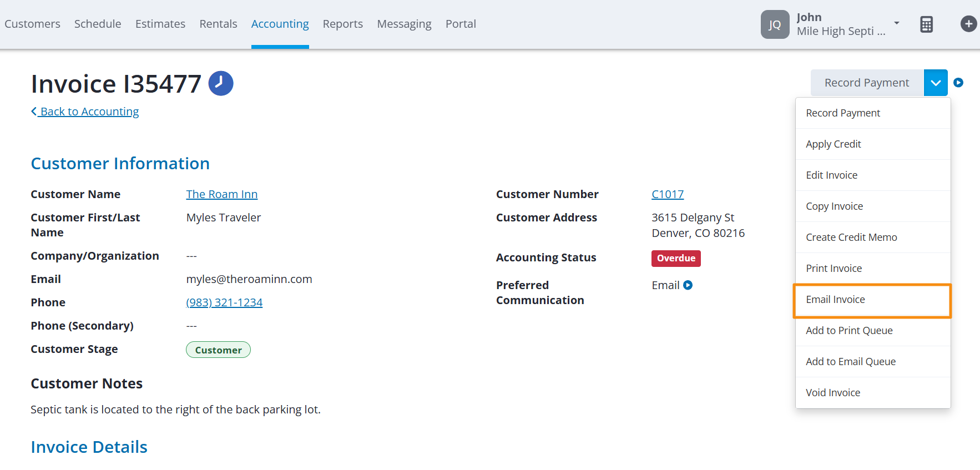Go to the Messaging tab
This screenshot has height=470, width=980.
pyautogui.click(x=404, y=24)
